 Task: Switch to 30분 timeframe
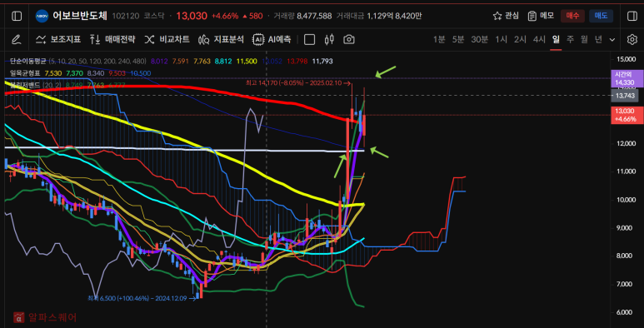point(480,39)
